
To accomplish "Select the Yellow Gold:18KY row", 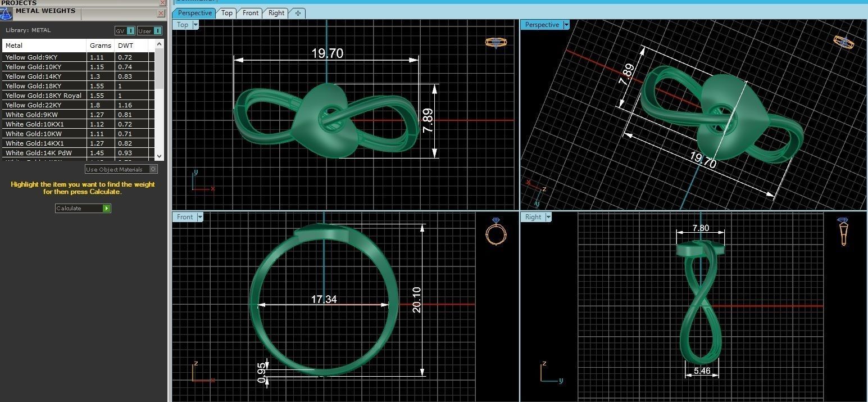I will pos(78,86).
